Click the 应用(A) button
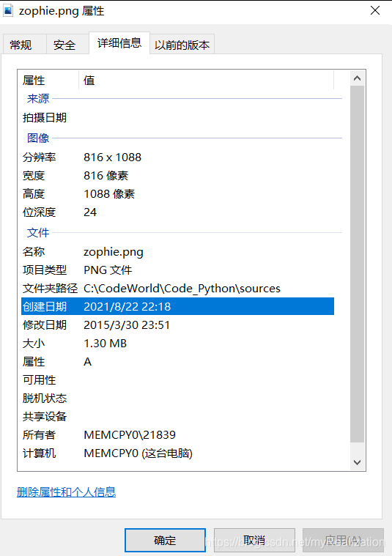This screenshot has height=556, width=392. pos(343,540)
